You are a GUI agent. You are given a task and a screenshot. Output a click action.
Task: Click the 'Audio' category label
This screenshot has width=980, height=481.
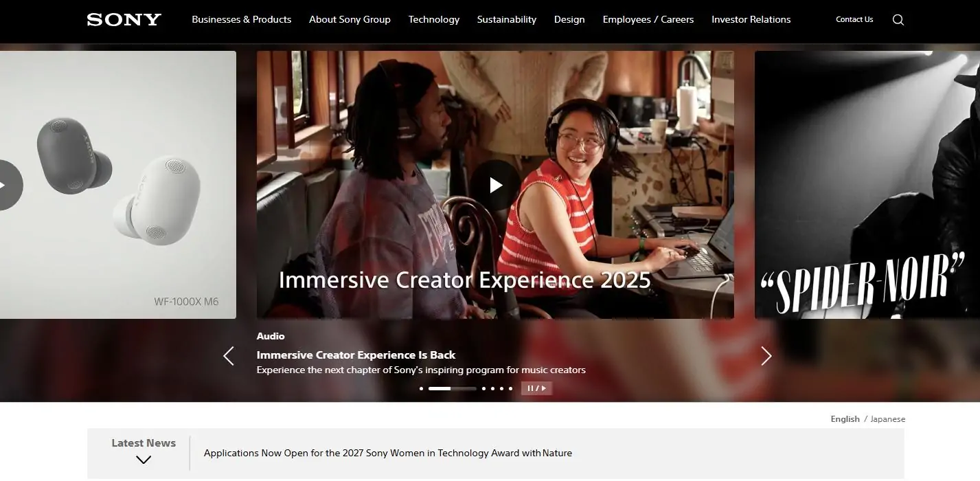coord(271,336)
